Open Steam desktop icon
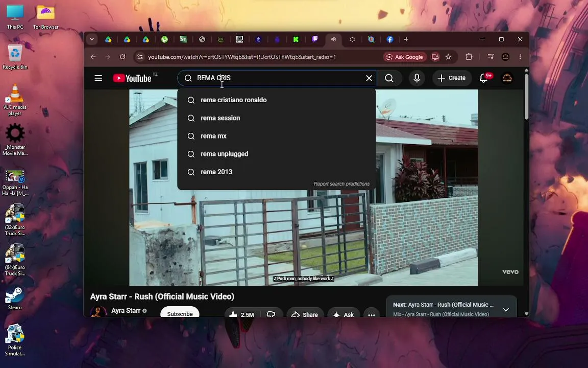 point(15,299)
